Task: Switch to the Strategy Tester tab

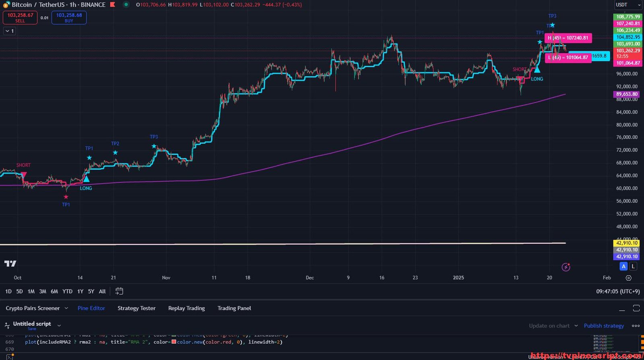Action: [136, 308]
